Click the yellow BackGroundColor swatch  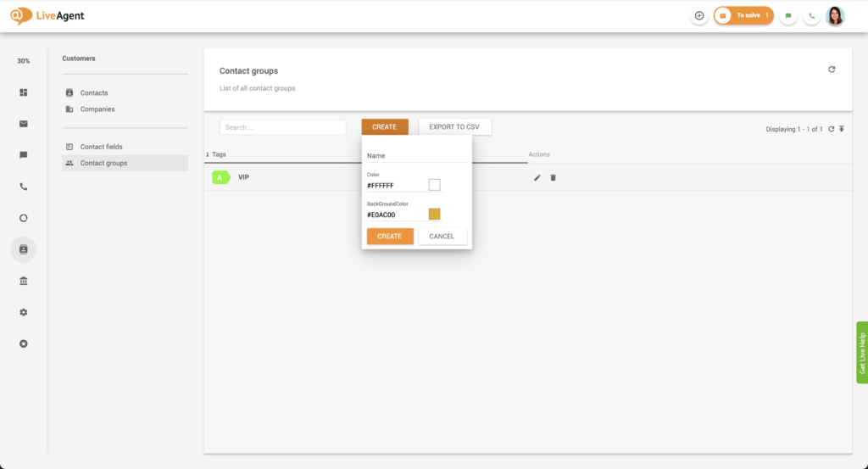434,214
